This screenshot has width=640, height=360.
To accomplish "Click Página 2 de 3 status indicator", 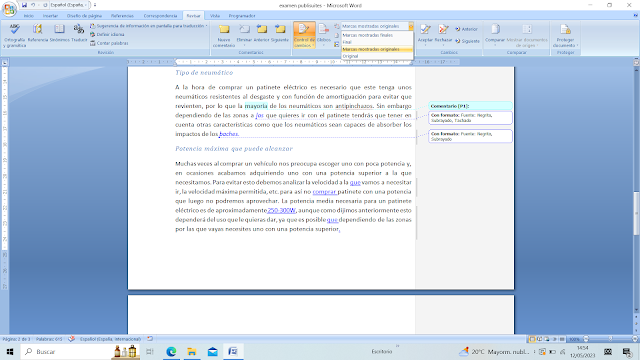I will click(x=16, y=339).
